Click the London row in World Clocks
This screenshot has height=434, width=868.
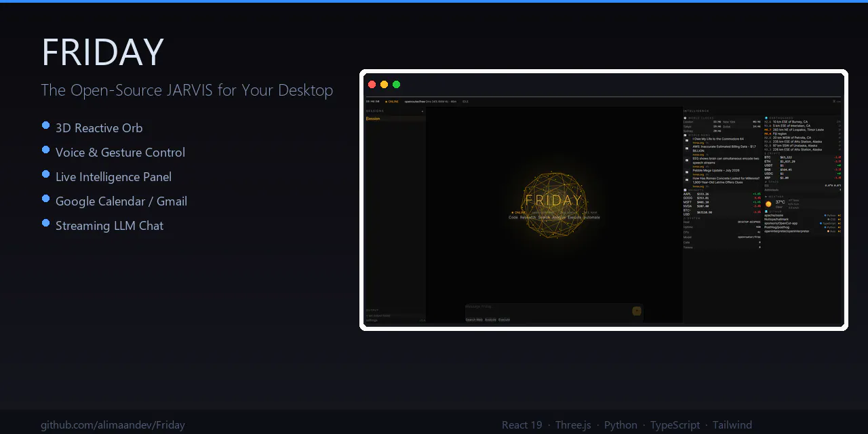click(703, 122)
